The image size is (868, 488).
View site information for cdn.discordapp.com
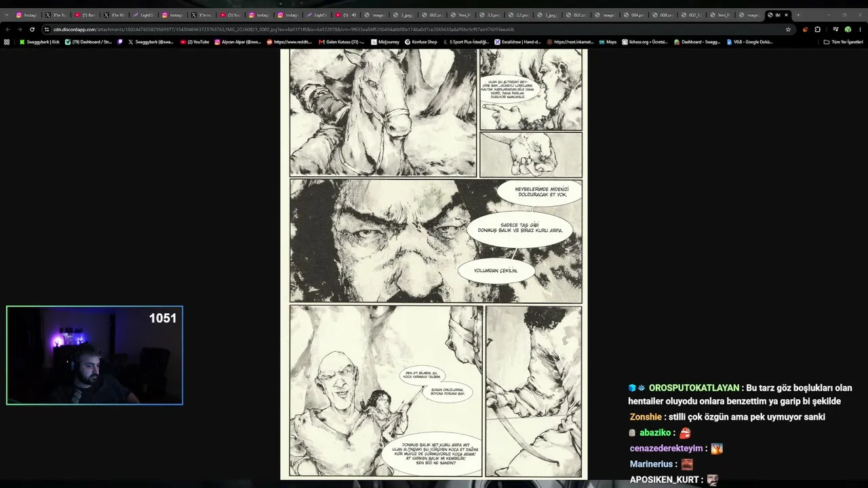pos(47,29)
